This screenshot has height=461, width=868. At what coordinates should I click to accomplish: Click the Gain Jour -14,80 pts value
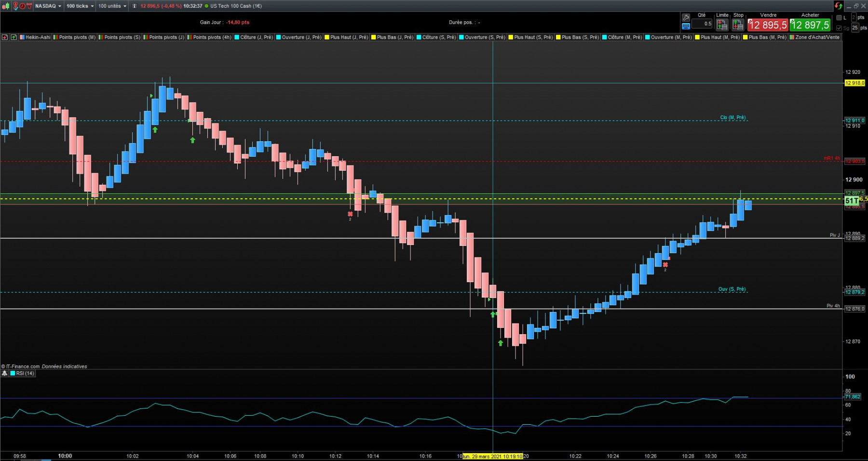pyautogui.click(x=238, y=22)
